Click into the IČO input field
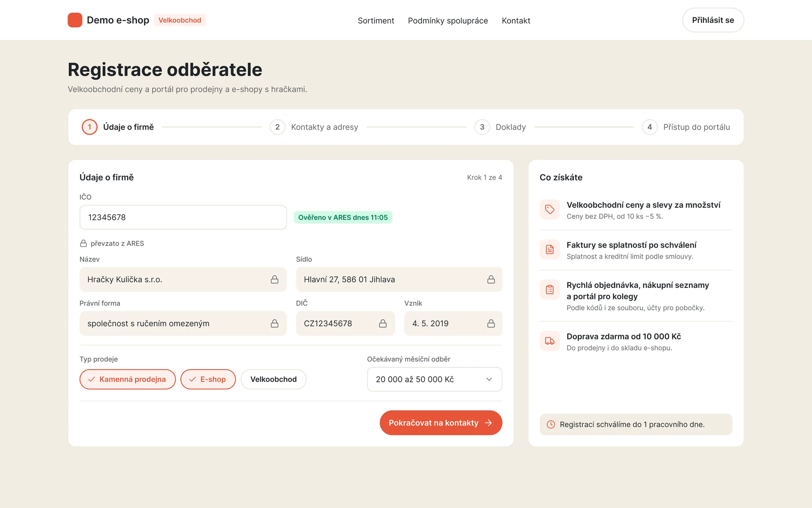The image size is (812, 508). click(x=183, y=218)
